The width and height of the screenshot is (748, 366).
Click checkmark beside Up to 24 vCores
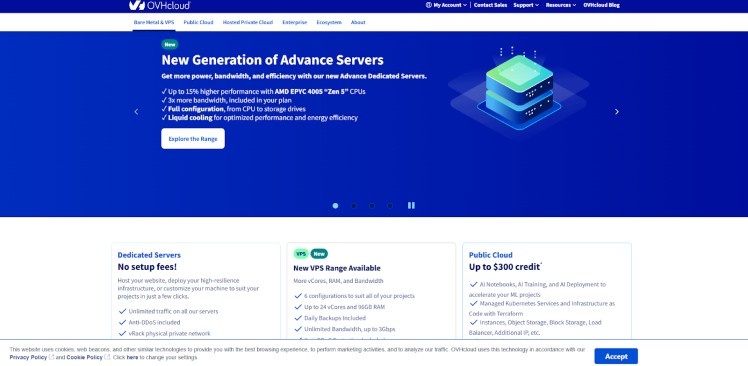pyautogui.click(x=298, y=307)
